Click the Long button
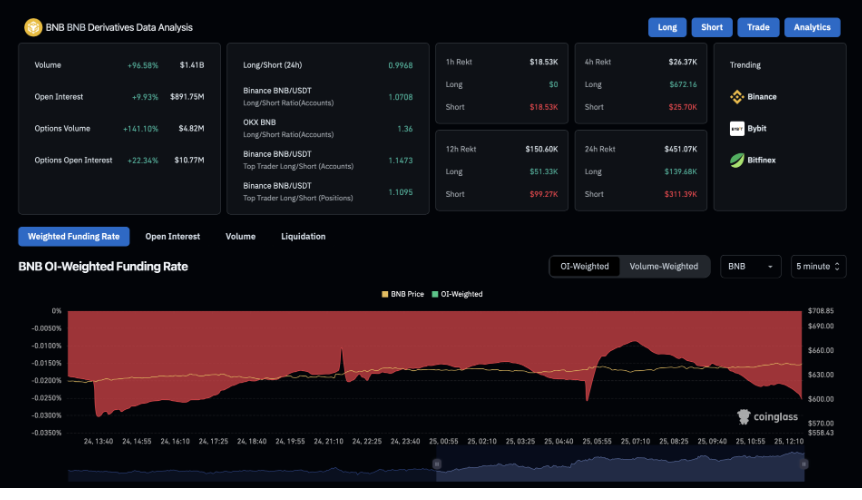 click(x=667, y=27)
